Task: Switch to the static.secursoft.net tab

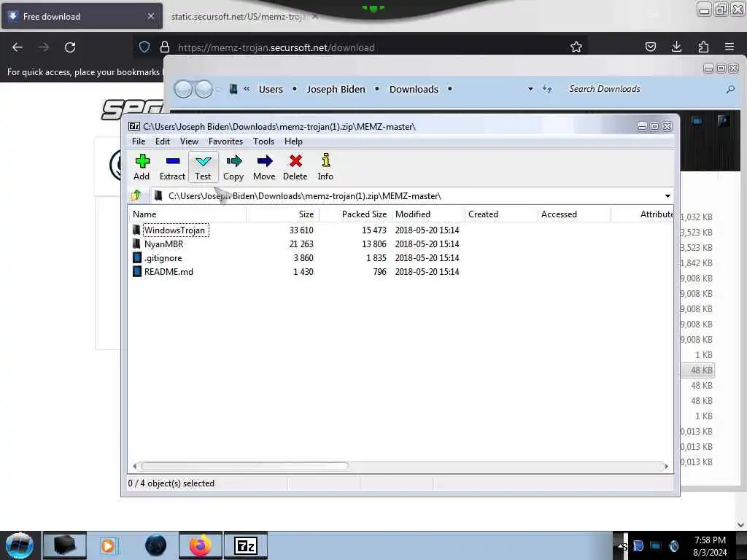Action: (237, 17)
